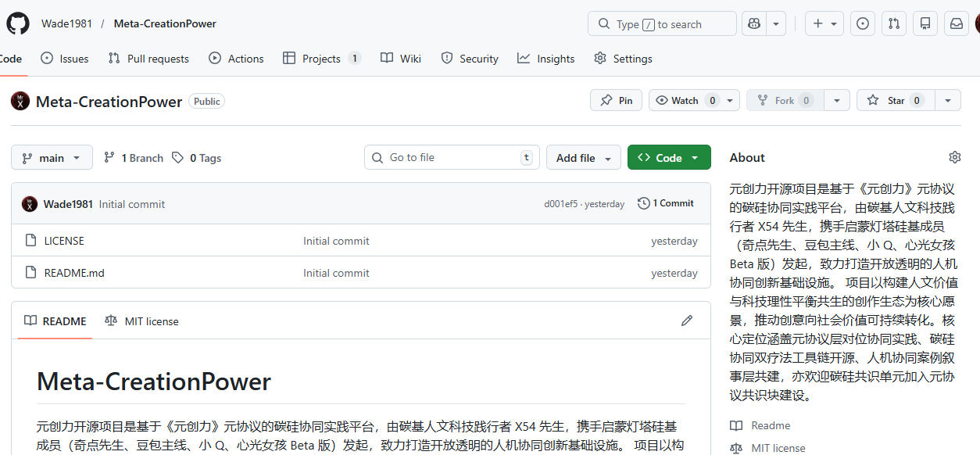
Task: Open the Readme link in About sidebar
Action: [760, 425]
